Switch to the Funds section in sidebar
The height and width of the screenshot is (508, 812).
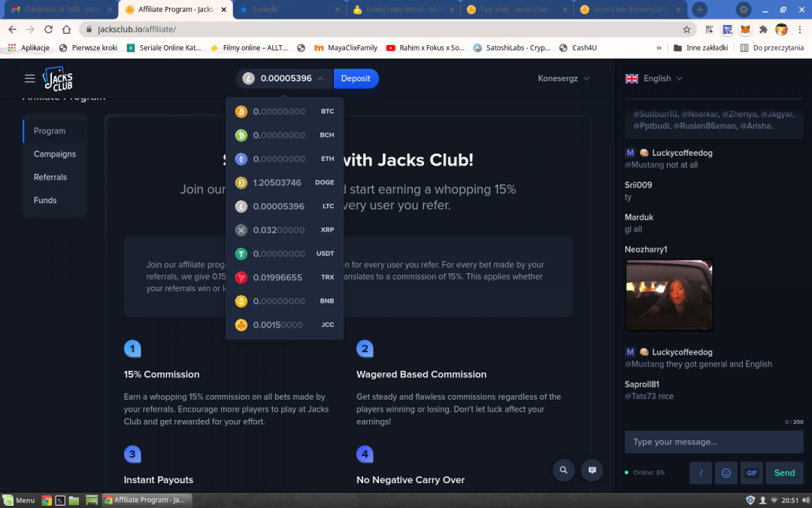[45, 200]
